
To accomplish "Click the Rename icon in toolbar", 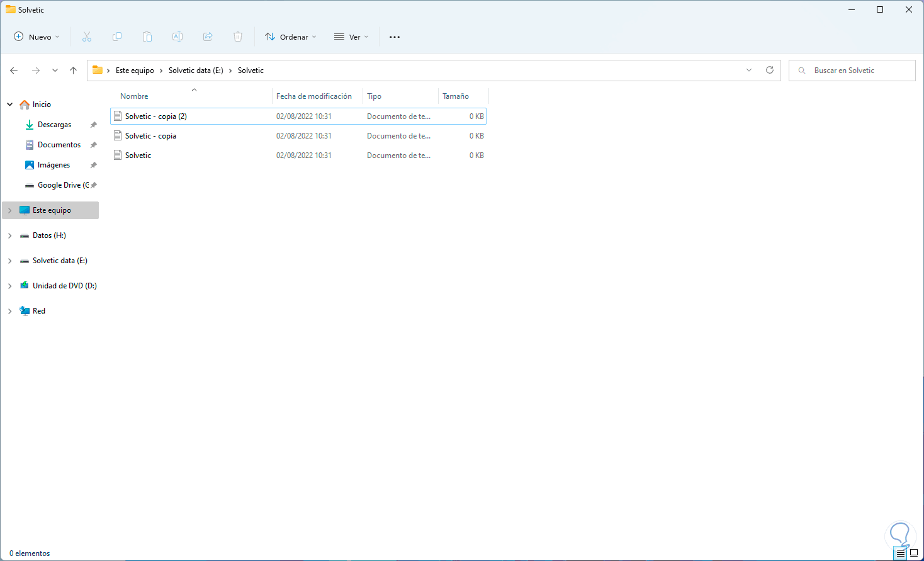I will point(177,37).
